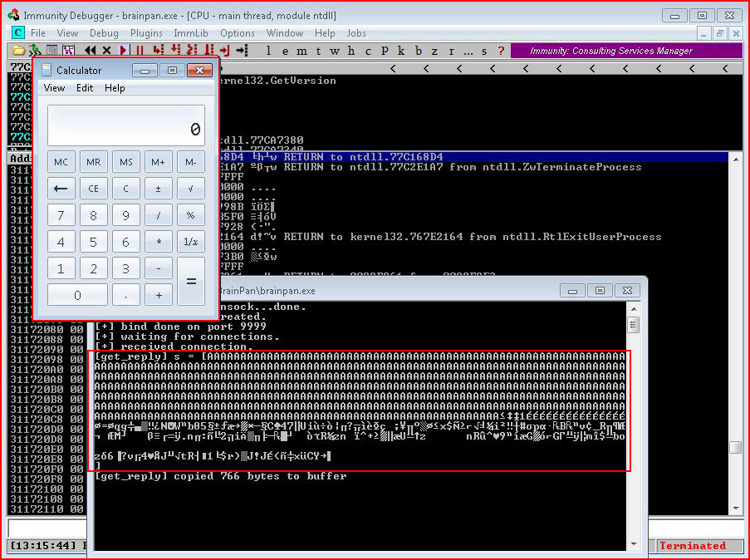Click the Calculator decimal point button
The height and width of the screenshot is (560, 750).
tap(125, 295)
